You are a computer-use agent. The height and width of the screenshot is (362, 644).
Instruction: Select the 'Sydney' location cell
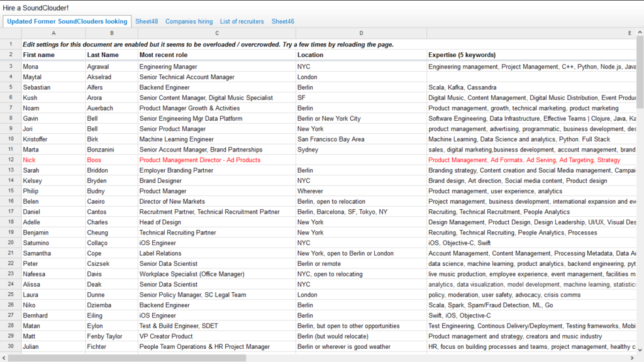(x=362, y=150)
